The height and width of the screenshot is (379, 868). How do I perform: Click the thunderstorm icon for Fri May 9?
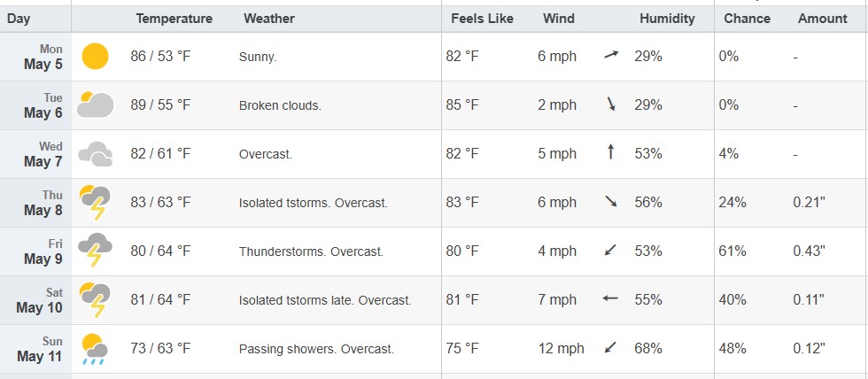coord(96,251)
